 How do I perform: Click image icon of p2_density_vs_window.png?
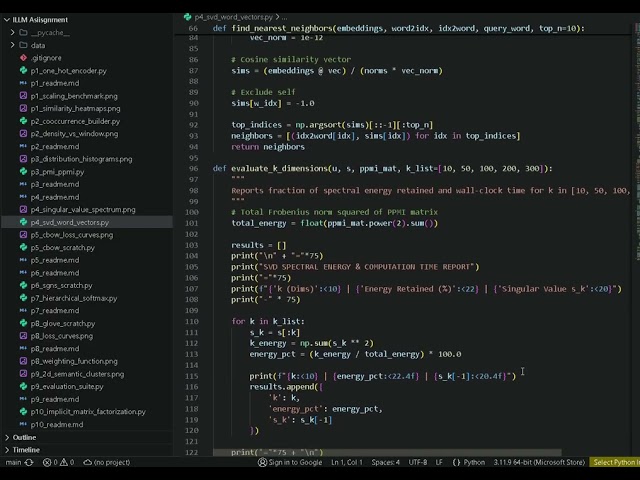coord(23,133)
